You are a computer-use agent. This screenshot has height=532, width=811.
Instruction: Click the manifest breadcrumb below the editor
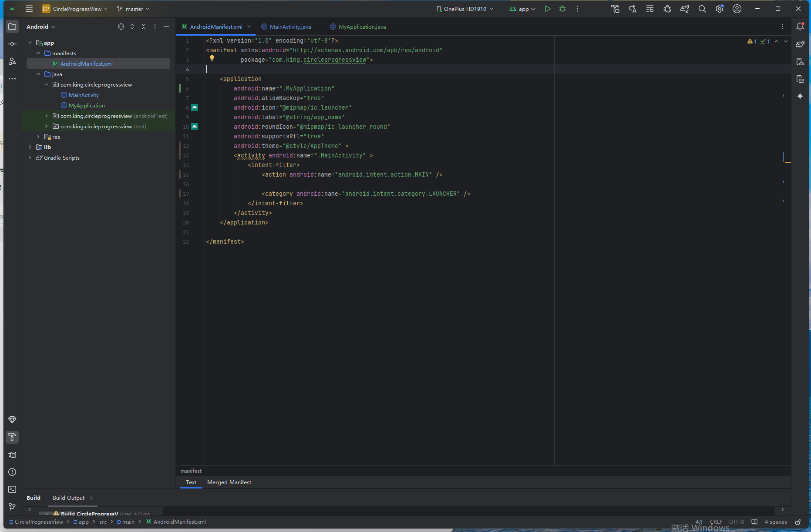[191, 471]
